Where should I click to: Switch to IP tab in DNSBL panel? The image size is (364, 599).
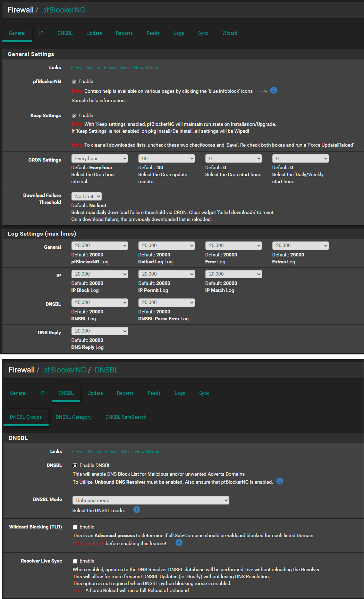pyautogui.click(x=42, y=393)
